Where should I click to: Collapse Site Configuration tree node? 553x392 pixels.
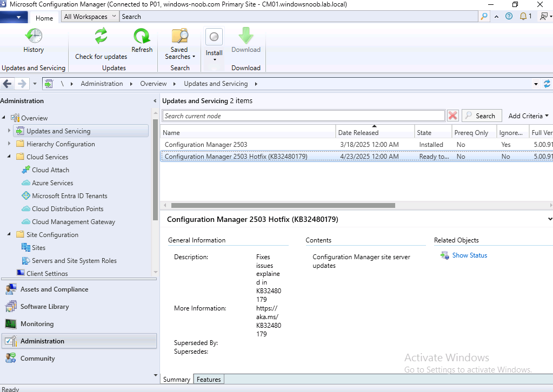point(9,234)
